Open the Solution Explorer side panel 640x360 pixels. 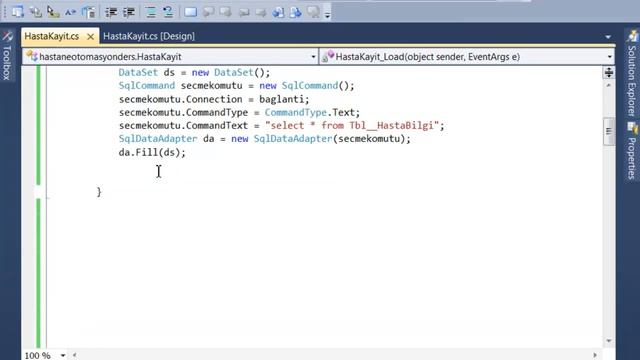tap(632, 73)
